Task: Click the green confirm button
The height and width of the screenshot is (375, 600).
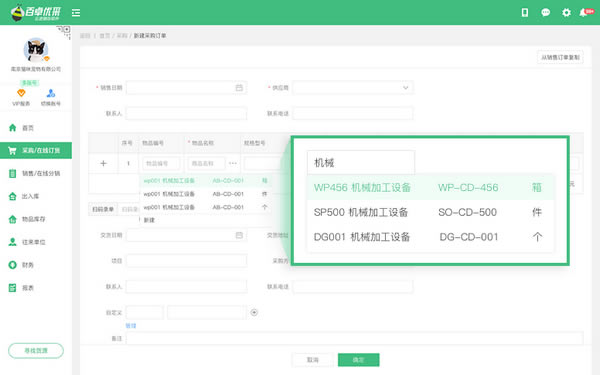Action: pos(359,360)
